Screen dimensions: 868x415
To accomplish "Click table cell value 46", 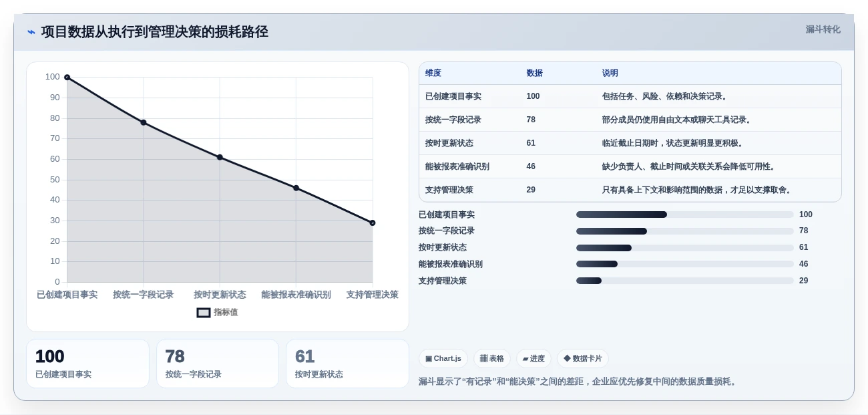I will pos(531,166).
